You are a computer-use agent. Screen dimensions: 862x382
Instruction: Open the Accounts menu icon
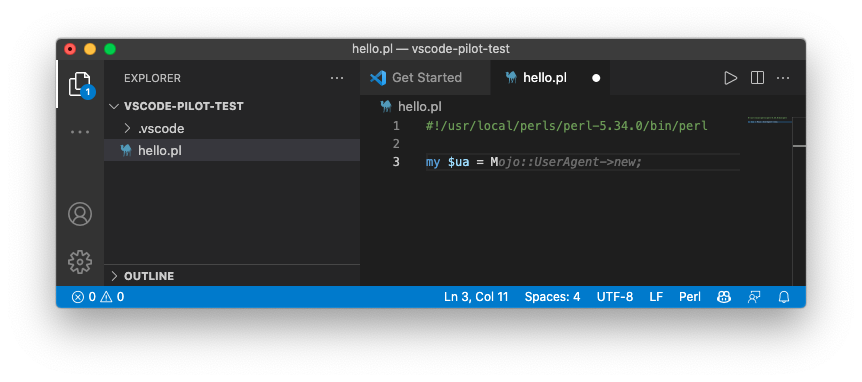click(x=80, y=214)
